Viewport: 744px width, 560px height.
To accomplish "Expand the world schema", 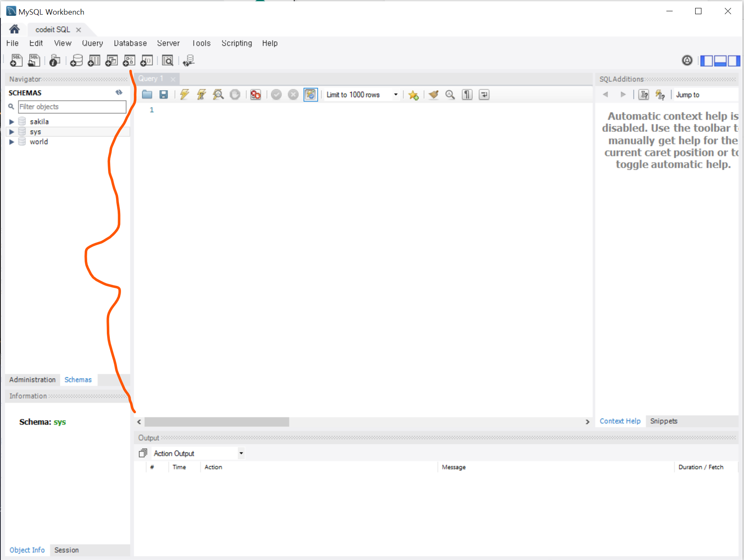I will click(12, 142).
